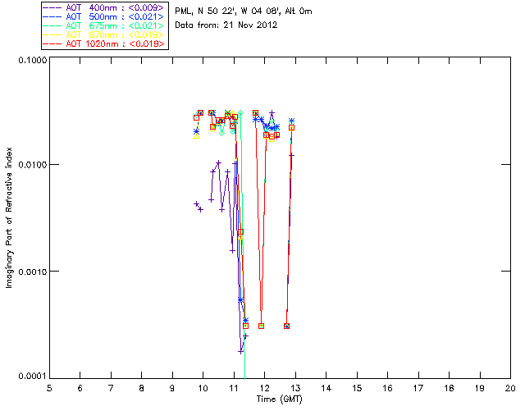Click the x-axis tick label 6
The image size is (525, 420).
[x=80, y=388]
